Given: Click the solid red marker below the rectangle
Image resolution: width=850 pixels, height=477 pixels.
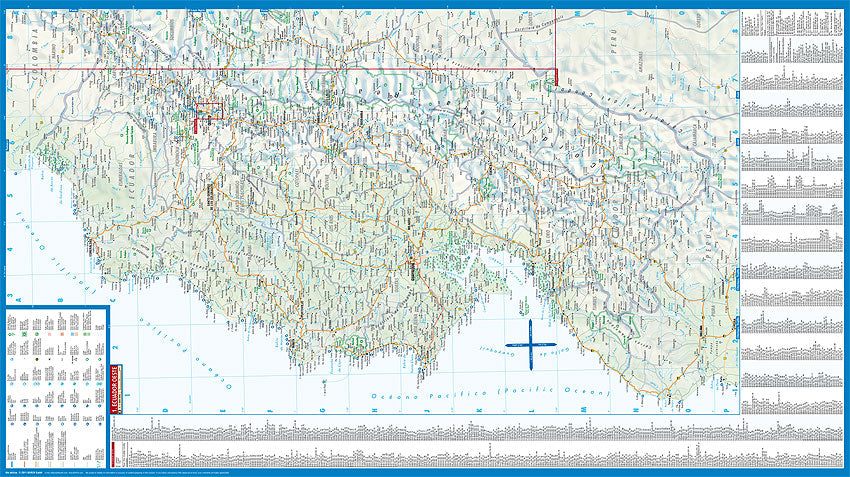Looking at the screenshot, I should click(x=197, y=127).
